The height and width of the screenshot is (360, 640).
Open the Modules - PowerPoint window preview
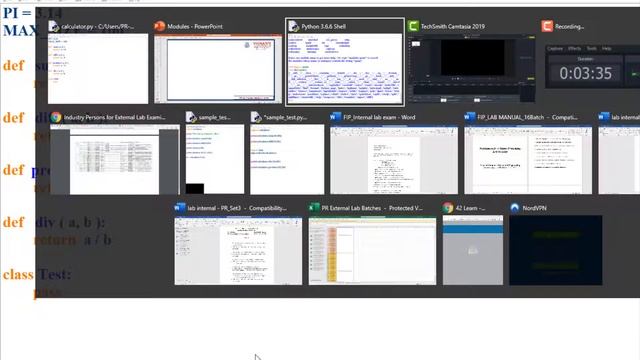tap(218, 69)
